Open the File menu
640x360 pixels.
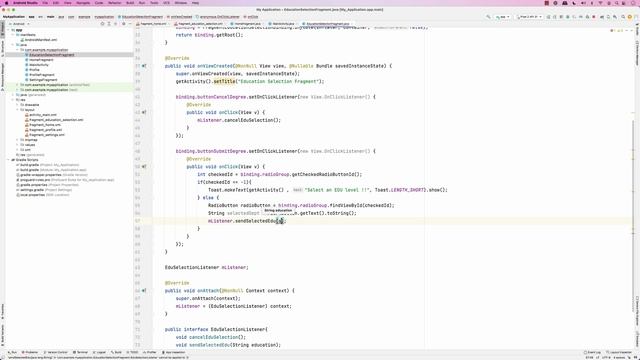point(45,3)
